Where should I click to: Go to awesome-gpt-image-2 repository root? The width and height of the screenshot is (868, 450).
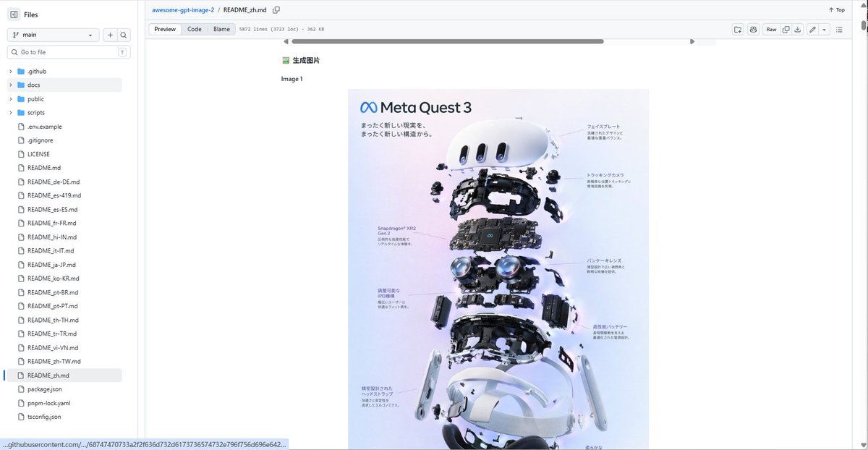[183, 10]
